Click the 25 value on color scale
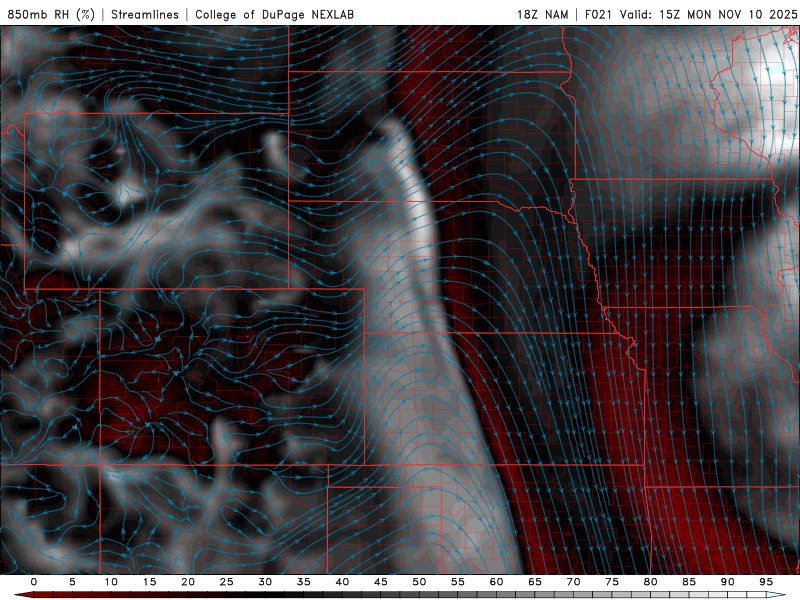 tap(227, 582)
